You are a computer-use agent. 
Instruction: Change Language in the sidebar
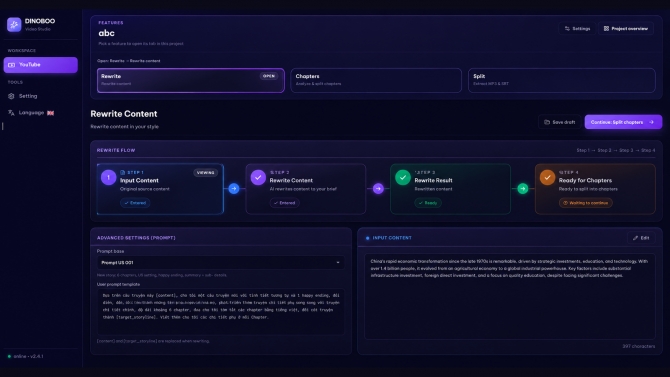point(41,113)
